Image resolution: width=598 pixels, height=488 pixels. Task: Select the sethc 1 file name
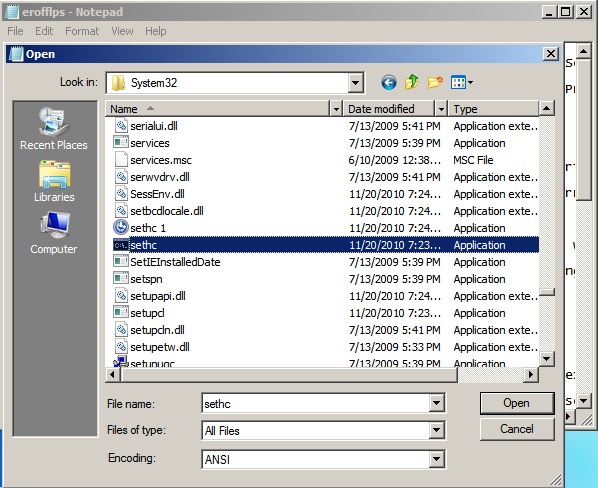pyautogui.click(x=148, y=228)
